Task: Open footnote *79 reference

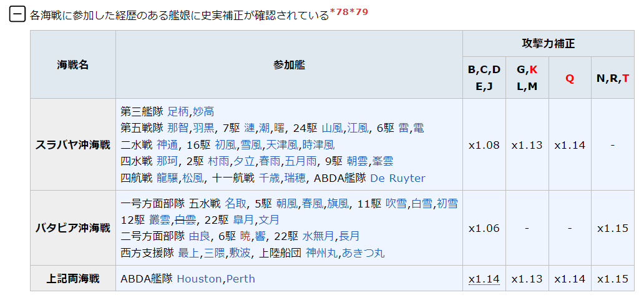Action: 359,11
